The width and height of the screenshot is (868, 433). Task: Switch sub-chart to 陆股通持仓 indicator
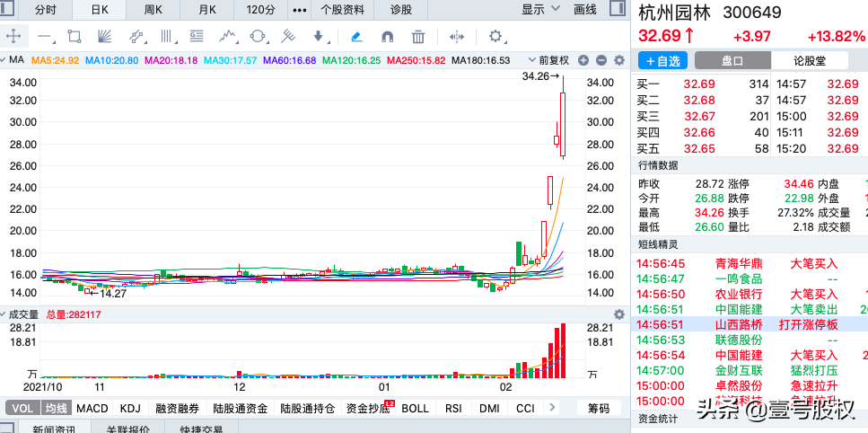[307, 409]
